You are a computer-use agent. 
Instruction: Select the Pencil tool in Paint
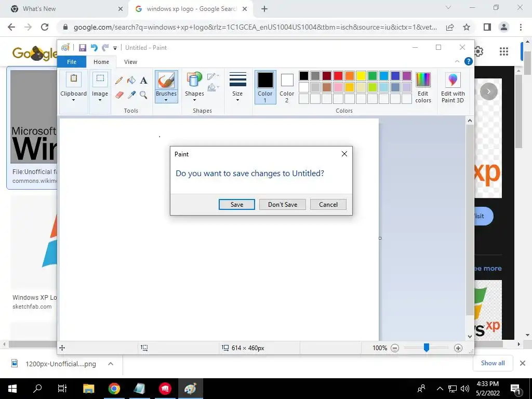coord(119,81)
